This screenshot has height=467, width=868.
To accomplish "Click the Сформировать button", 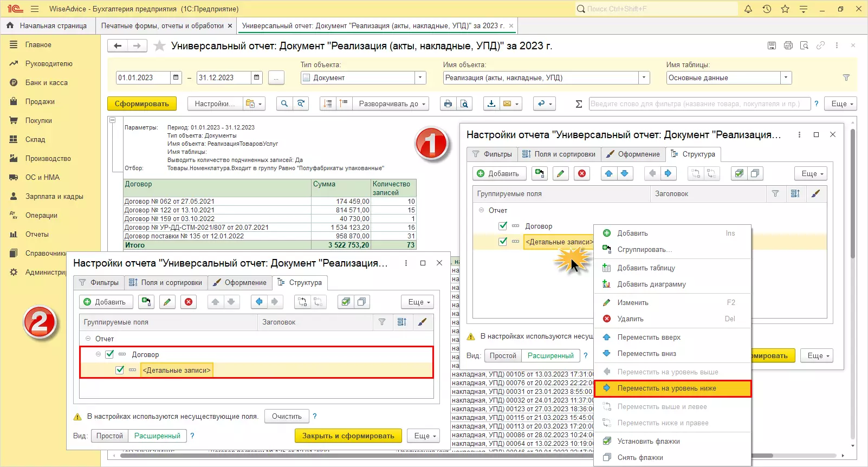I will coord(141,103).
